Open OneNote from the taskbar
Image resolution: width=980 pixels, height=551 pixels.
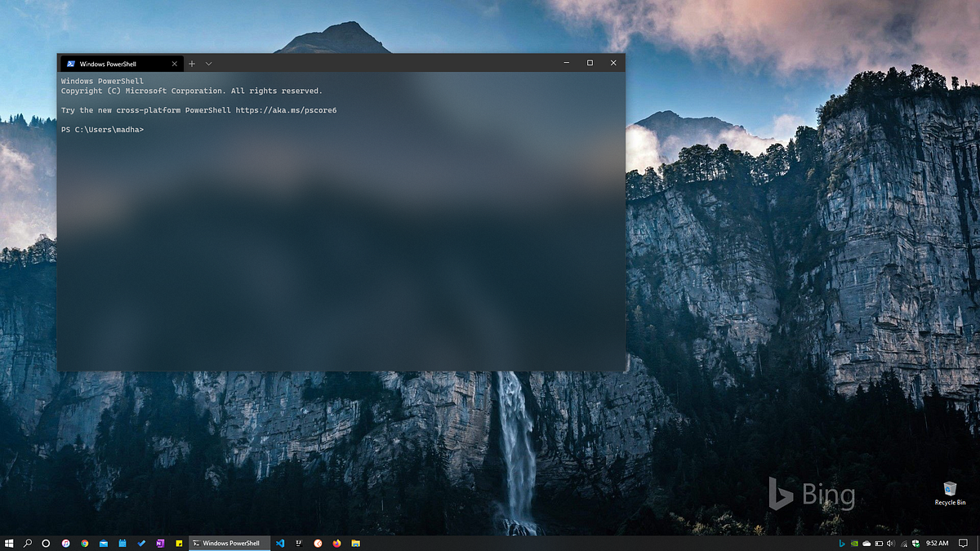[x=160, y=543]
